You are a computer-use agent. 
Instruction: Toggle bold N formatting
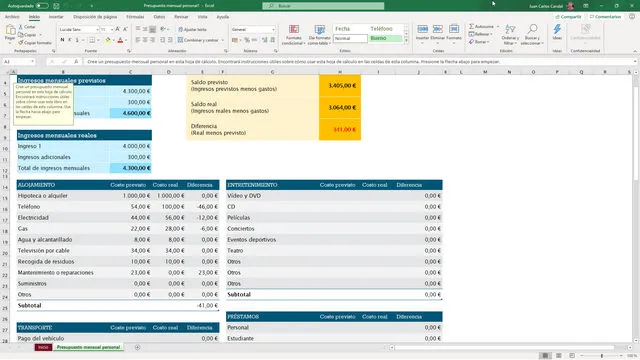pyautogui.click(x=62, y=40)
